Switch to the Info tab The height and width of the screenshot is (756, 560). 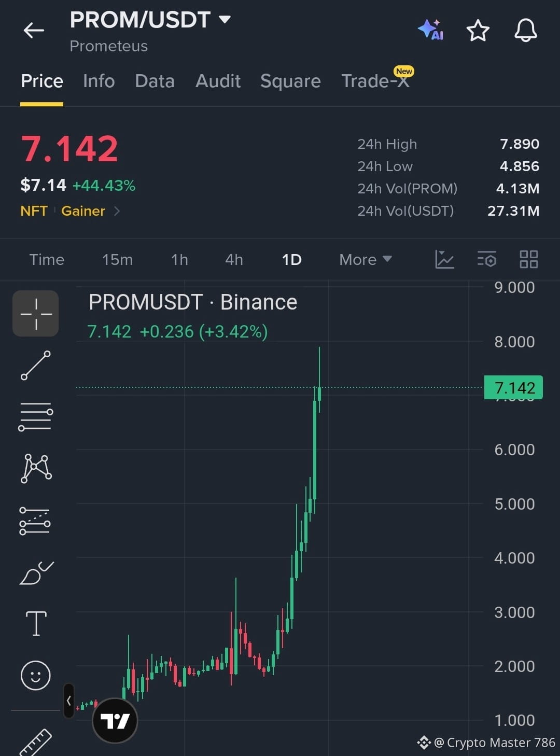(99, 81)
